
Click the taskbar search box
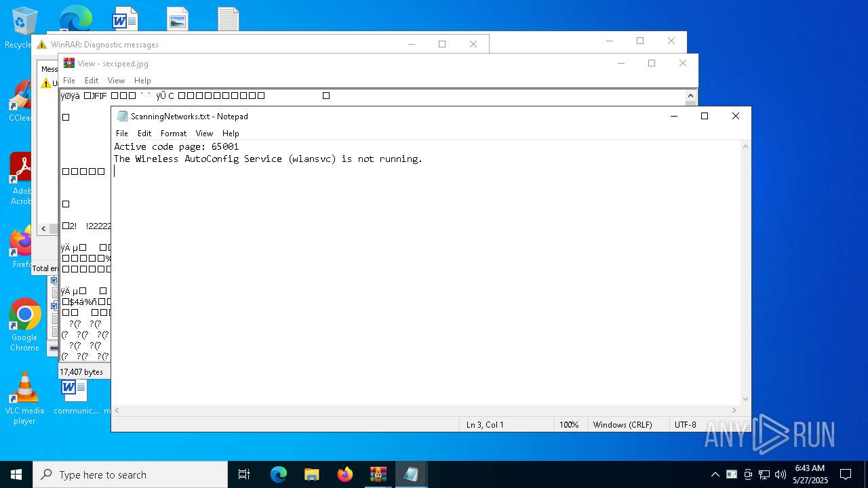(130, 474)
